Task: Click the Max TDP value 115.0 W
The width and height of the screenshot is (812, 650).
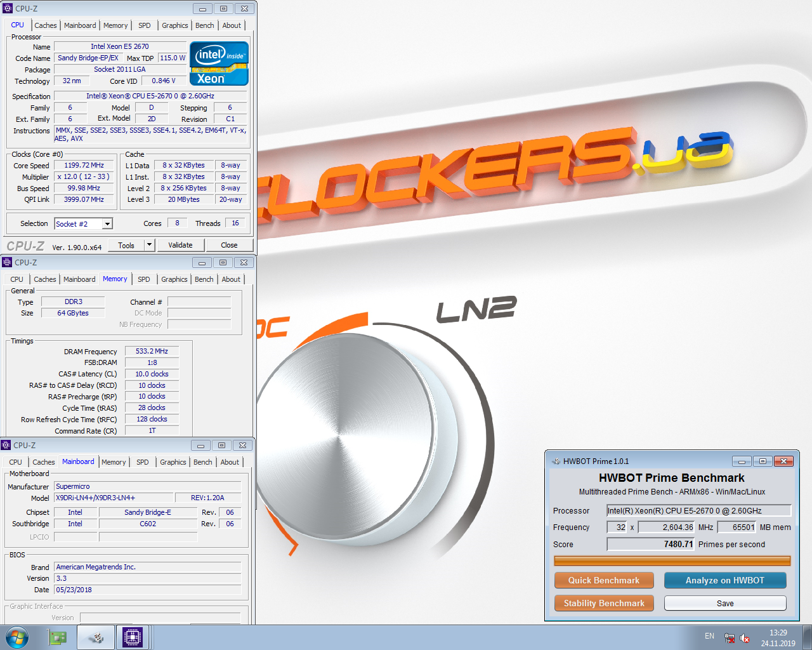Action: pos(173,58)
